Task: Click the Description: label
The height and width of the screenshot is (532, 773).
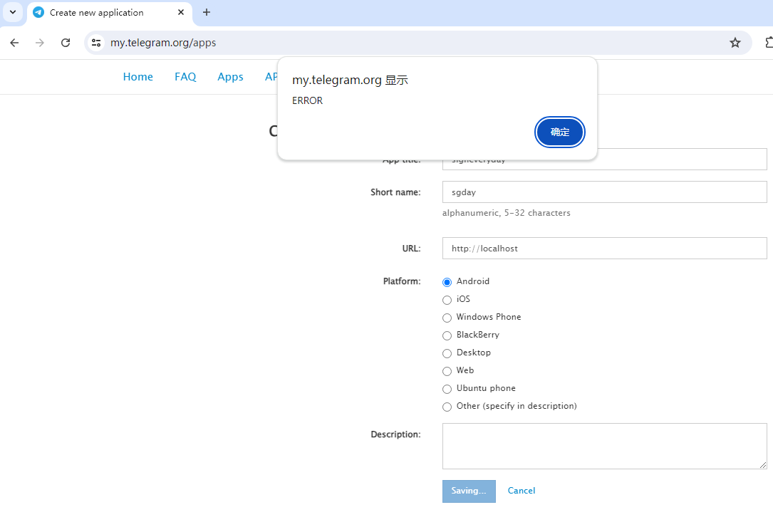Action: point(395,434)
